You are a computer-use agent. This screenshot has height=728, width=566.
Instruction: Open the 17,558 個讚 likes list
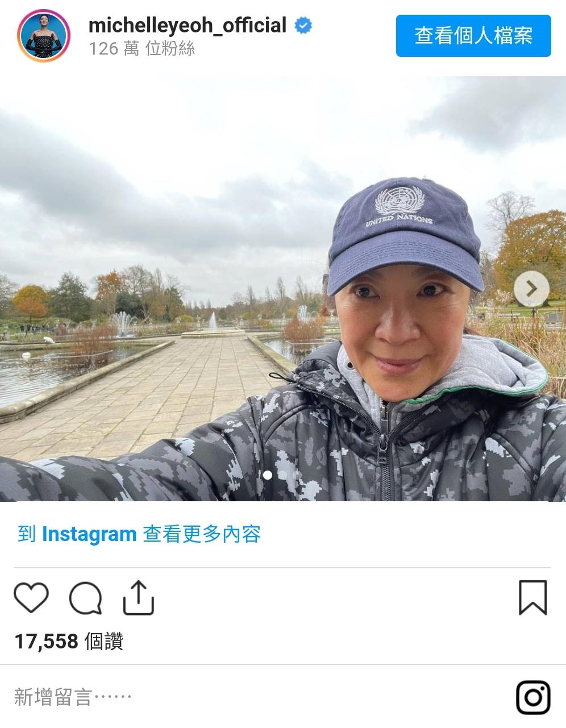tap(69, 641)
